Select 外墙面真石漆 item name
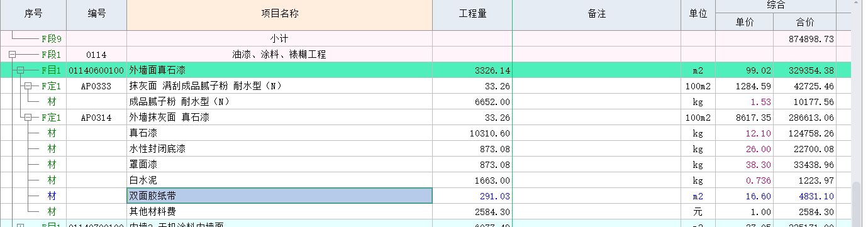868x227 pixels. (x=280, y=70)
